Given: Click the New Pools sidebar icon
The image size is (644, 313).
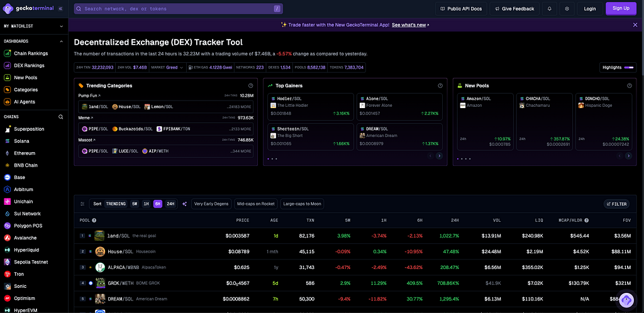Looking at the screenshot, I should (x=7, y=77).
